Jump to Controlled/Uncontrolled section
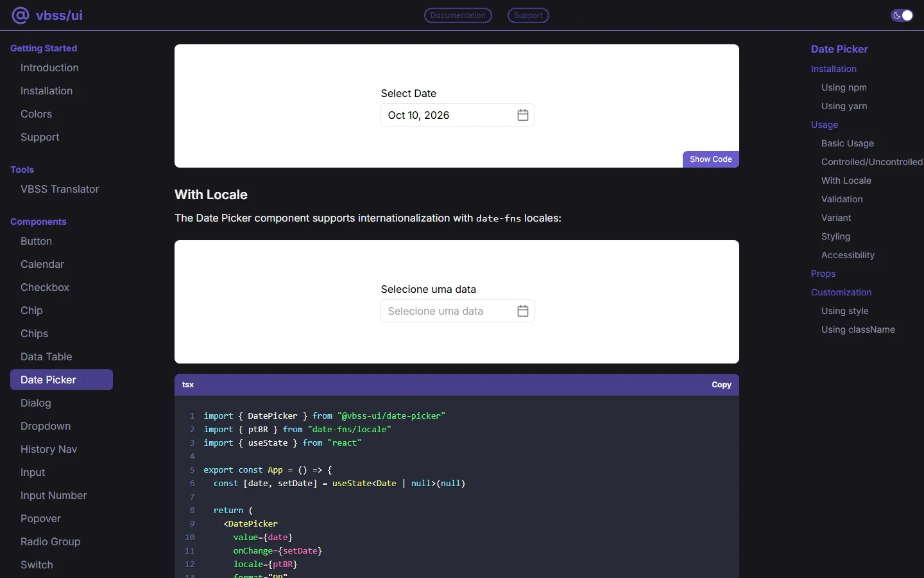 (x=872, y=162)
